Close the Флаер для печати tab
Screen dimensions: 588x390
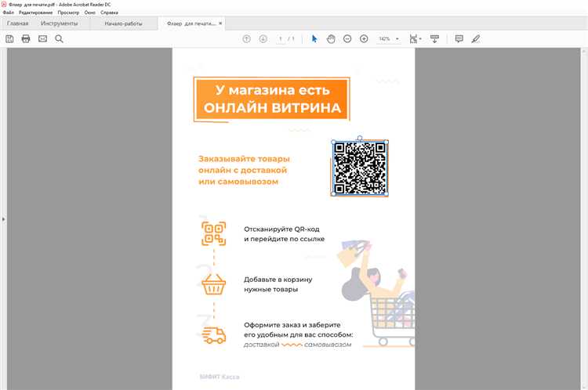(220, 24)
